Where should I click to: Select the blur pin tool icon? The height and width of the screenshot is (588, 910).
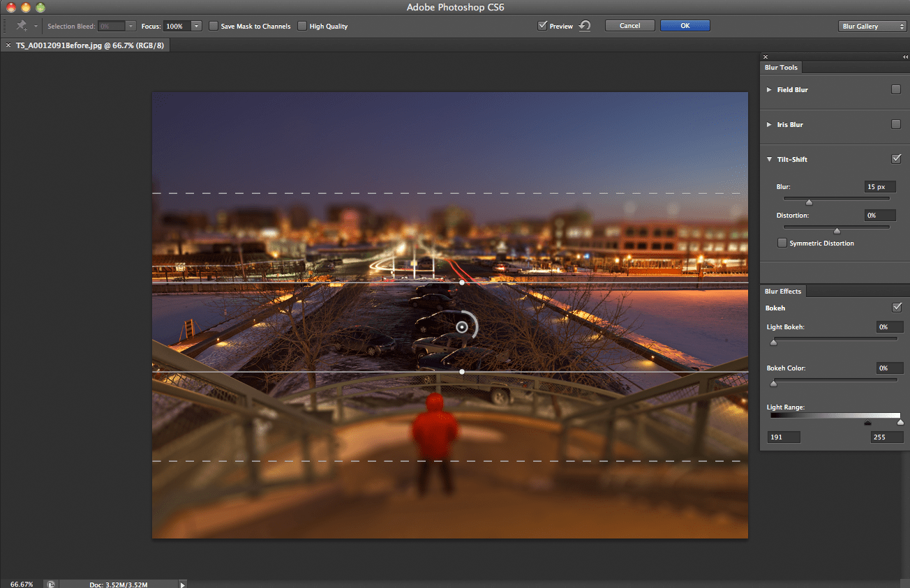tap(22, 26)
